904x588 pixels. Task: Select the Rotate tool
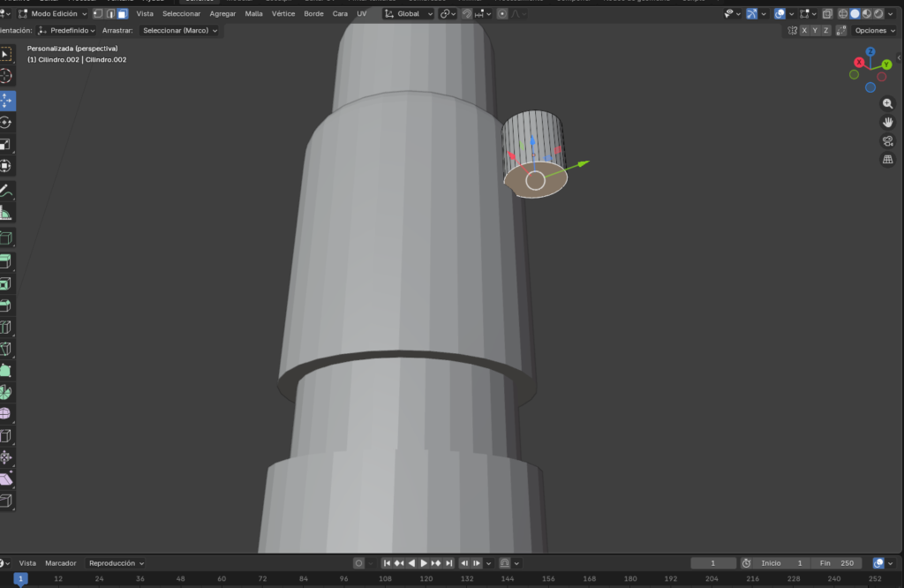(6, 122)
